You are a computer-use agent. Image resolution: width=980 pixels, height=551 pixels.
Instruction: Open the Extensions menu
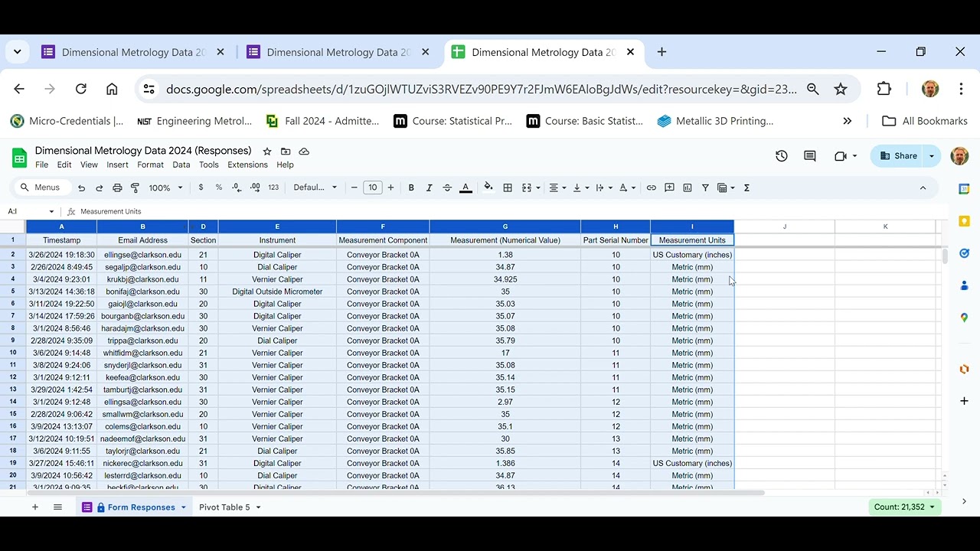click(x=248, y=165)
